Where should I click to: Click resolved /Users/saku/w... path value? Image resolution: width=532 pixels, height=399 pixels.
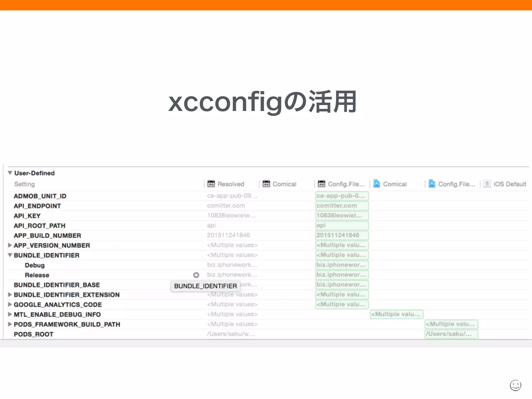coord(231,334)
